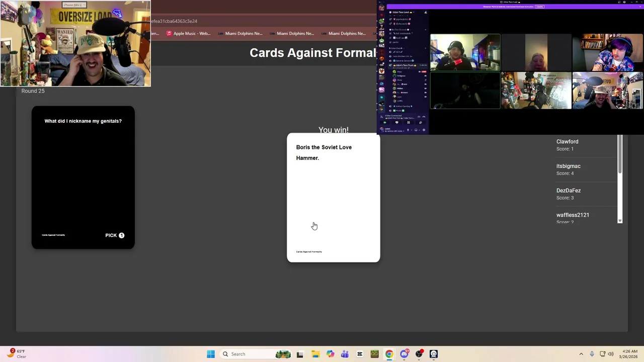Switch to Discord in the taskbar
The image size is (644, 362).
[404, 354]
